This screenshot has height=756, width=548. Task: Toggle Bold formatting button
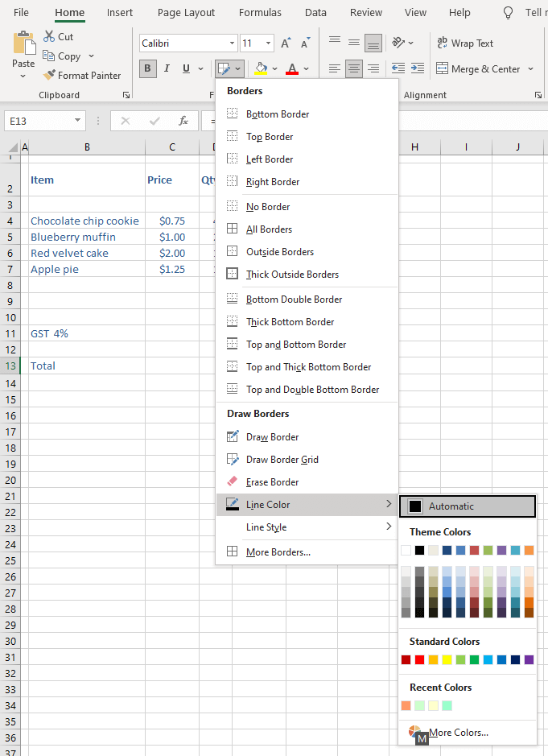pos(148,69)
